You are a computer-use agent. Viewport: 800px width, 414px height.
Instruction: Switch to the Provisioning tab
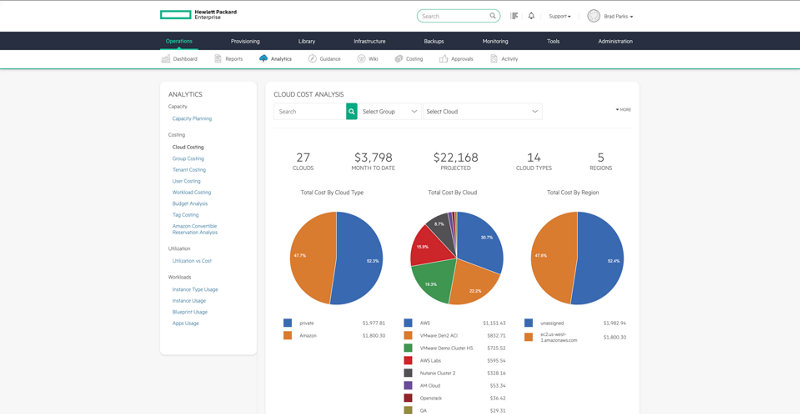[245, 41]
